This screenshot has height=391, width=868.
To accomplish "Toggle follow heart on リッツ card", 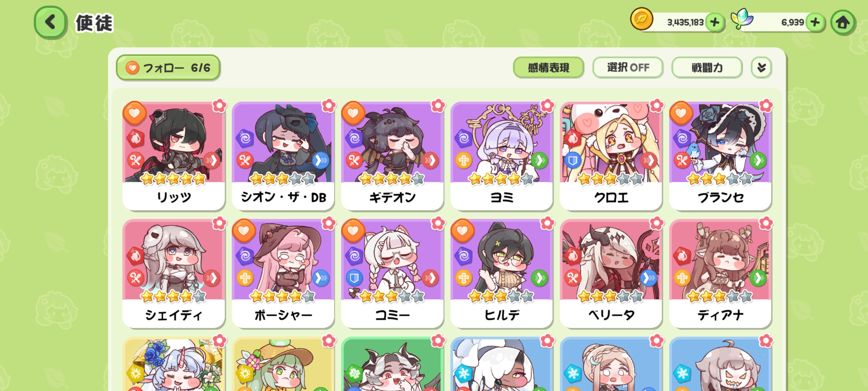I will pyautogui.click(x=134, y=113).
